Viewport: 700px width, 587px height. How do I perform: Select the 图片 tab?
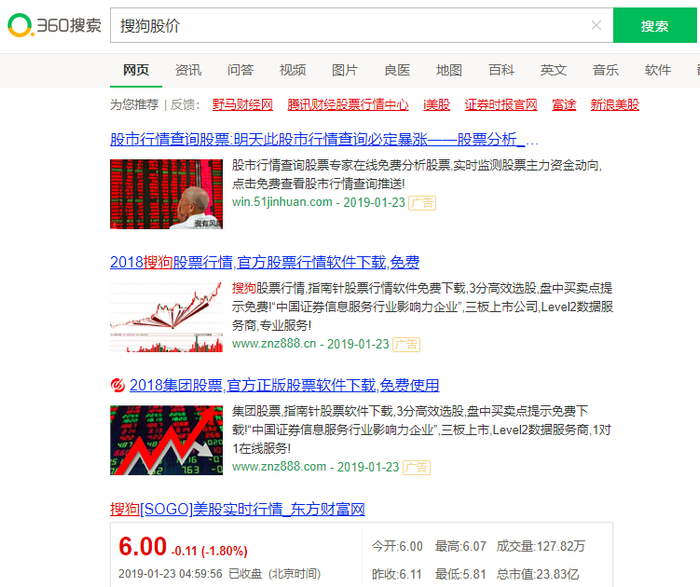tap(345, 70)
